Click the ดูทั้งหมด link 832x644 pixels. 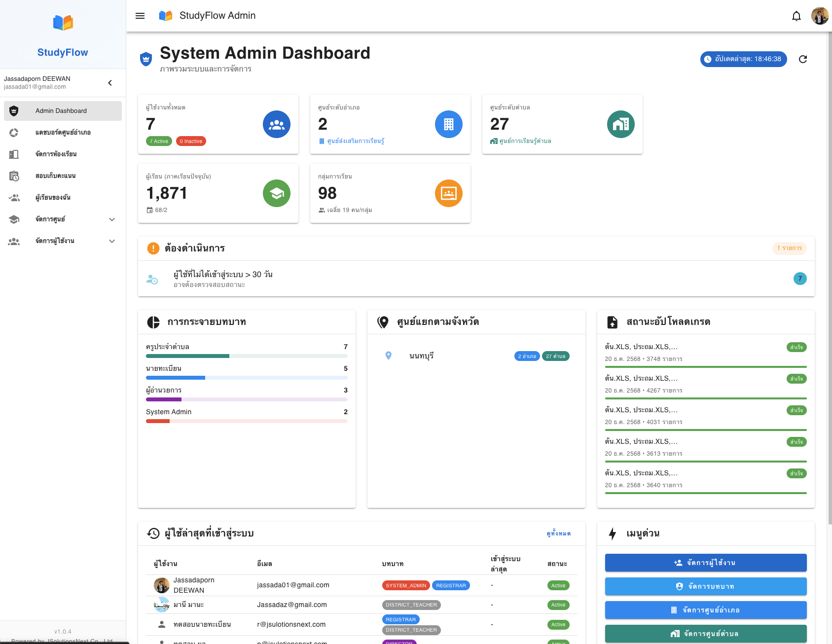click(558, 534)
